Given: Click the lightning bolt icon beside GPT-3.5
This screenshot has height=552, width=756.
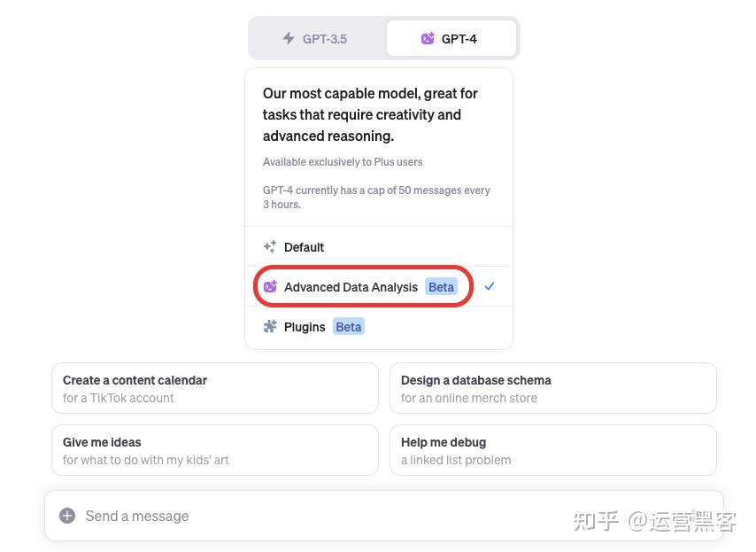Looking at the screenshot, I should (x=289, y=38).
